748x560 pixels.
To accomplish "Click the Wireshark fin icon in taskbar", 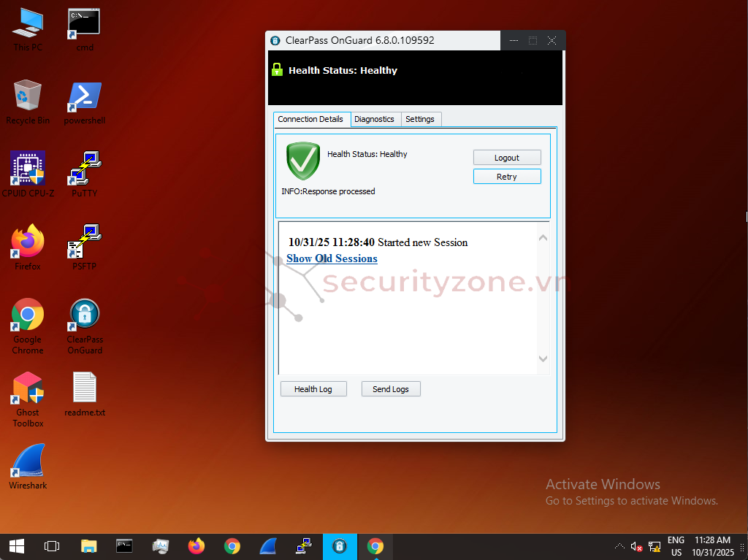I will [268, 546].
